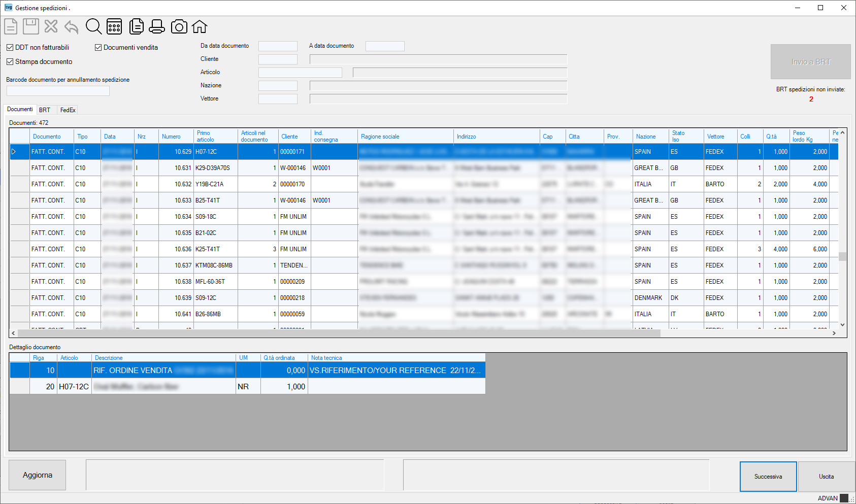Viewport: 856px width, 504px height.
Task: Open the FedEx tab
Action: pos(68,110)
